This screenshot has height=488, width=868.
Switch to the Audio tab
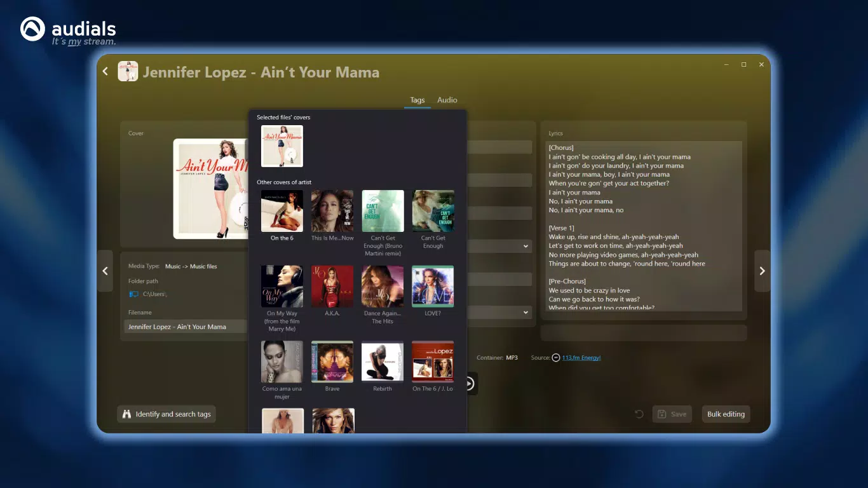[447, 100]
